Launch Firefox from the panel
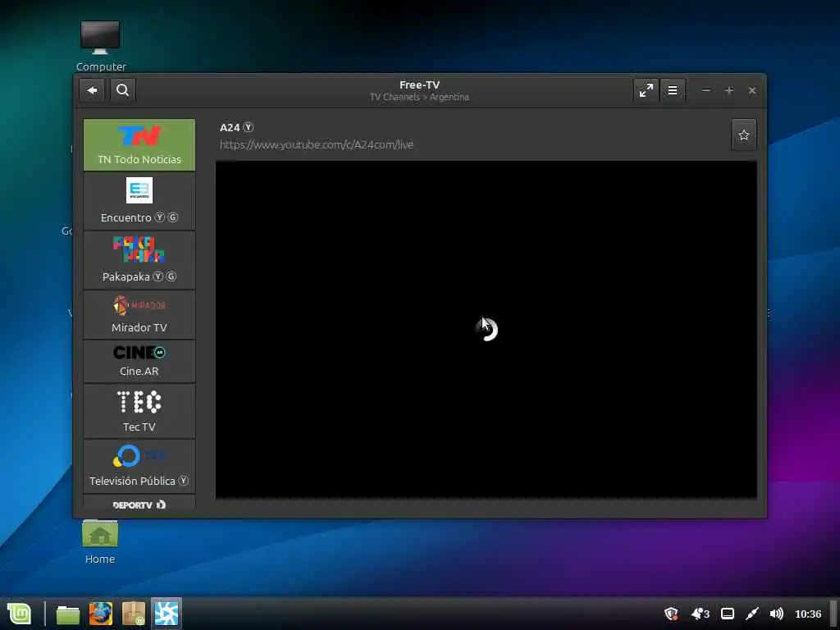Image resolution: width=840 pixels, height=630 pixels. point(101,614)
